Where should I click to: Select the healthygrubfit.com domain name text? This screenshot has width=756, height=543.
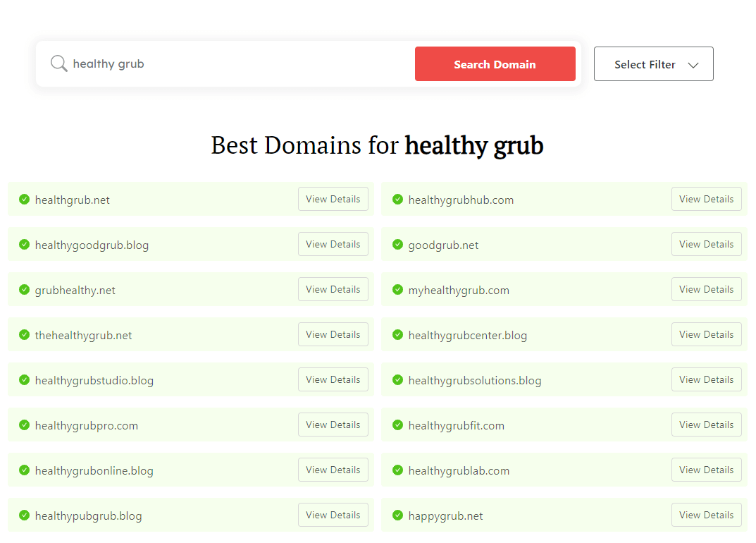456,426
